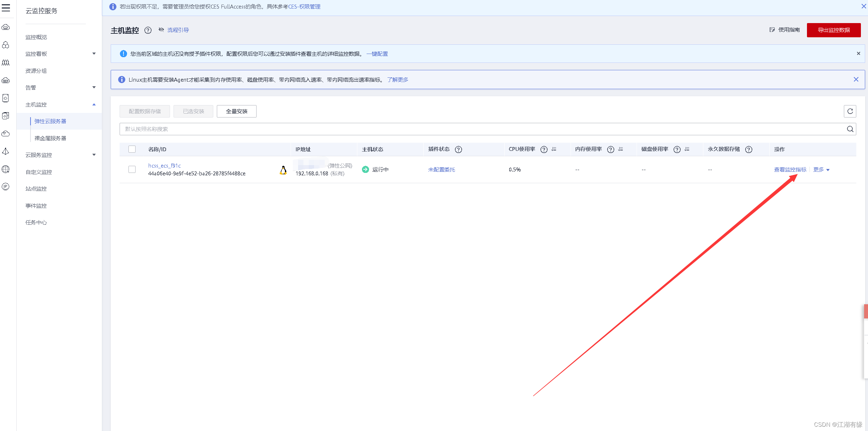Click the search magnifier icon in the search box
The image size is (868, 431).
click(850, 129)
